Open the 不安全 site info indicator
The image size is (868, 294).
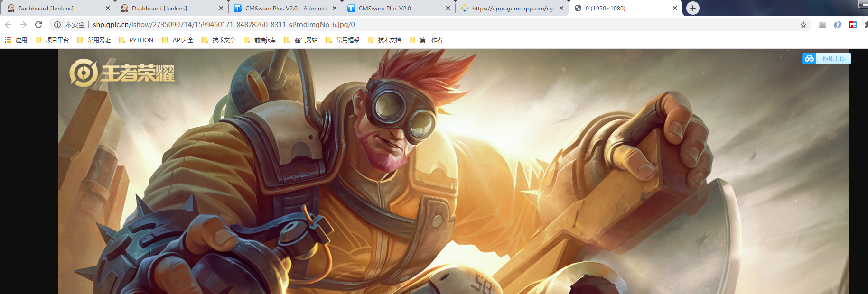click(69, 25)
